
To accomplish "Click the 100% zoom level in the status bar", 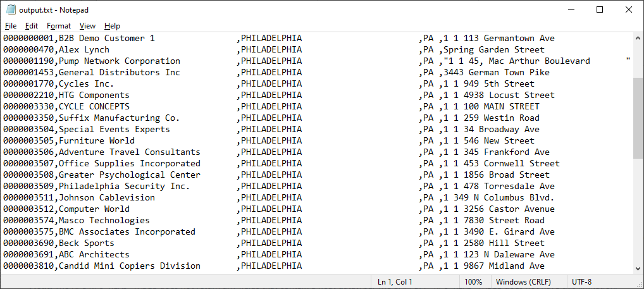I will [473, 281].
